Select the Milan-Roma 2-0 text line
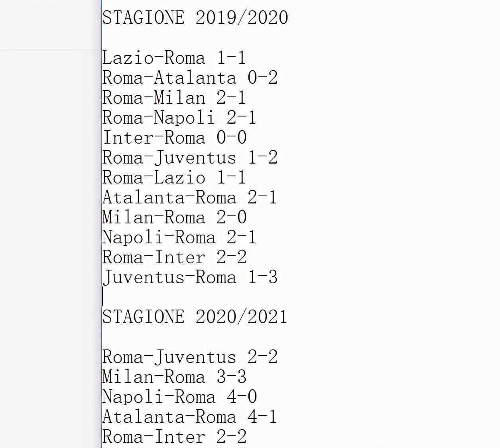This screenshot has height=448, width=500. tap(175, 217)
